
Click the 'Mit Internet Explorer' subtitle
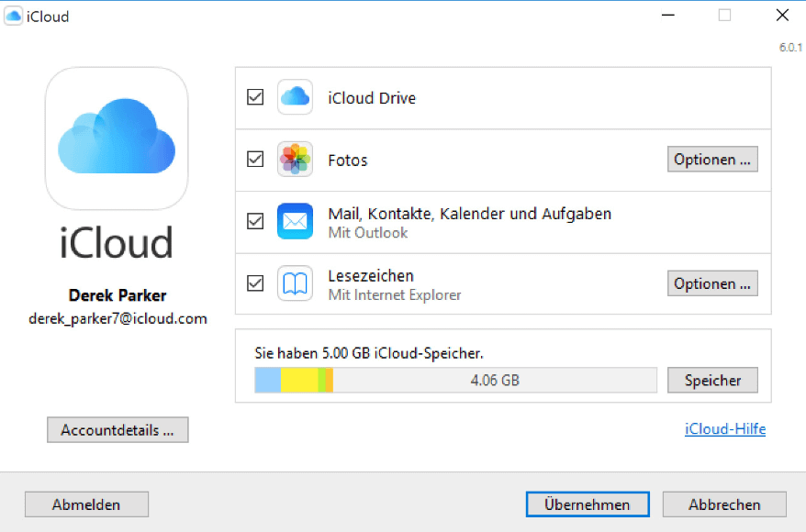(395, 294)
